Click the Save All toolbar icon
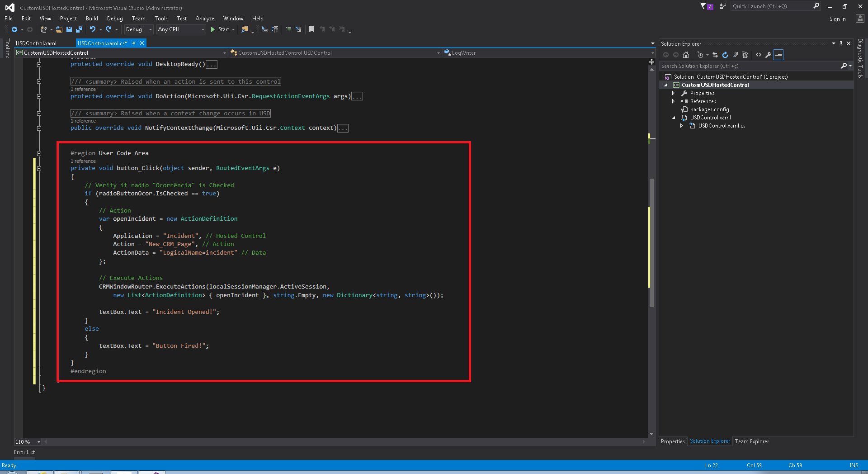The height and width of the screenshot is (474, 868). (x=79, y=29)
